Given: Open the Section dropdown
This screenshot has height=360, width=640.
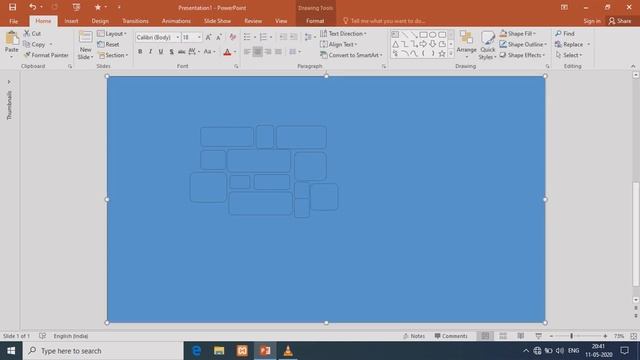Looking at the screenshot, I should pyautogui.click(x=113, y=55).
